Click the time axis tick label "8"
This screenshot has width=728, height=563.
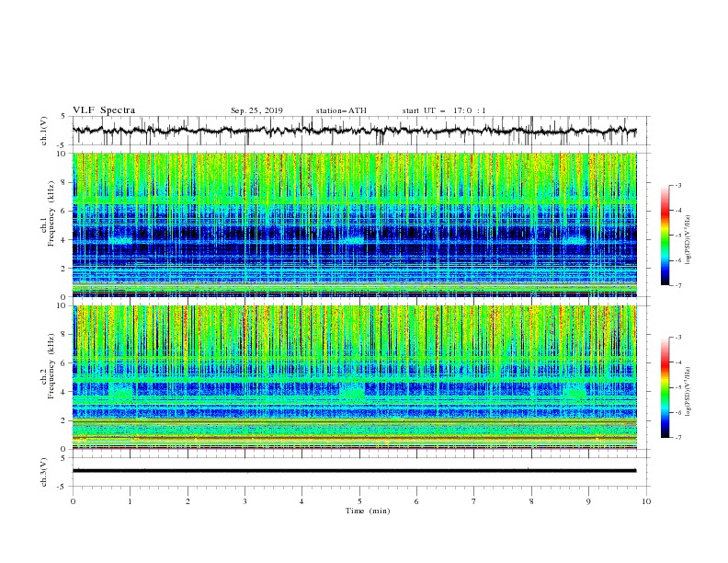(531, 501)
